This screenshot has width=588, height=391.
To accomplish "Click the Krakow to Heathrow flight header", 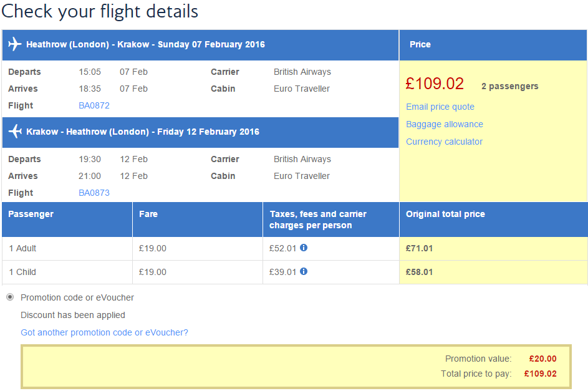I will (x=143, y=132).
